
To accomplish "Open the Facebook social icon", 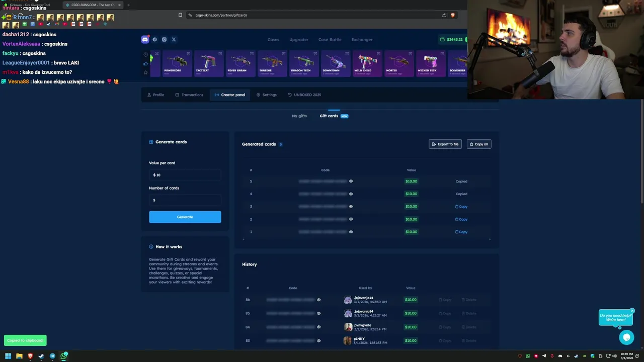I will (x=154, y=39).
